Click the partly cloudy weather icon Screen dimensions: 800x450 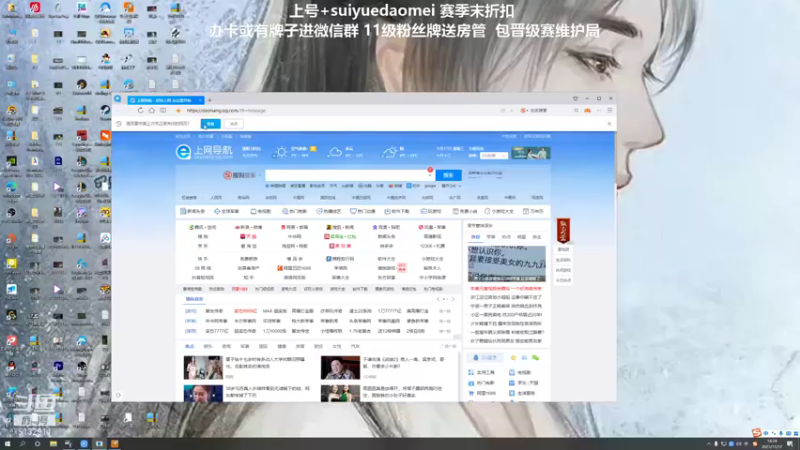[389, 152]
